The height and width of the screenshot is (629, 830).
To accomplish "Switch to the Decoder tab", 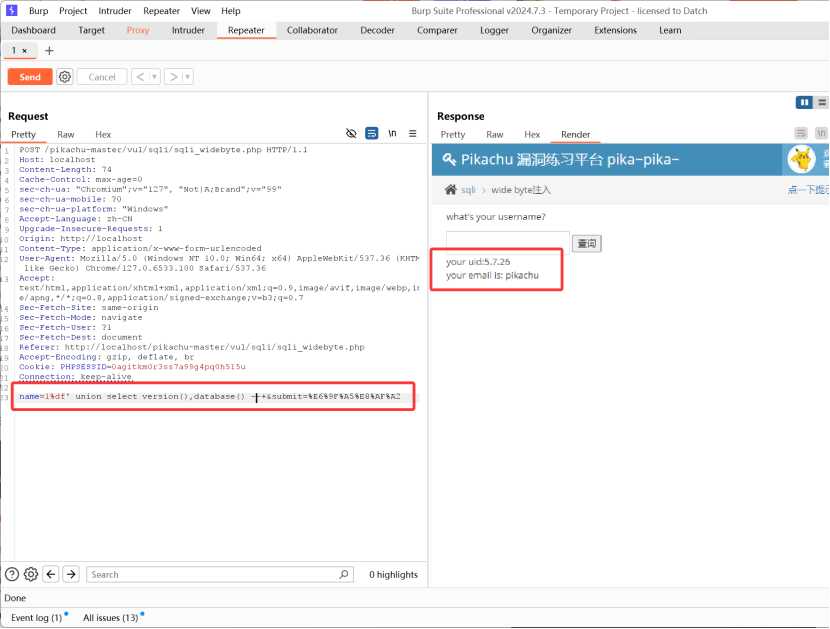I will coord(377,30).
